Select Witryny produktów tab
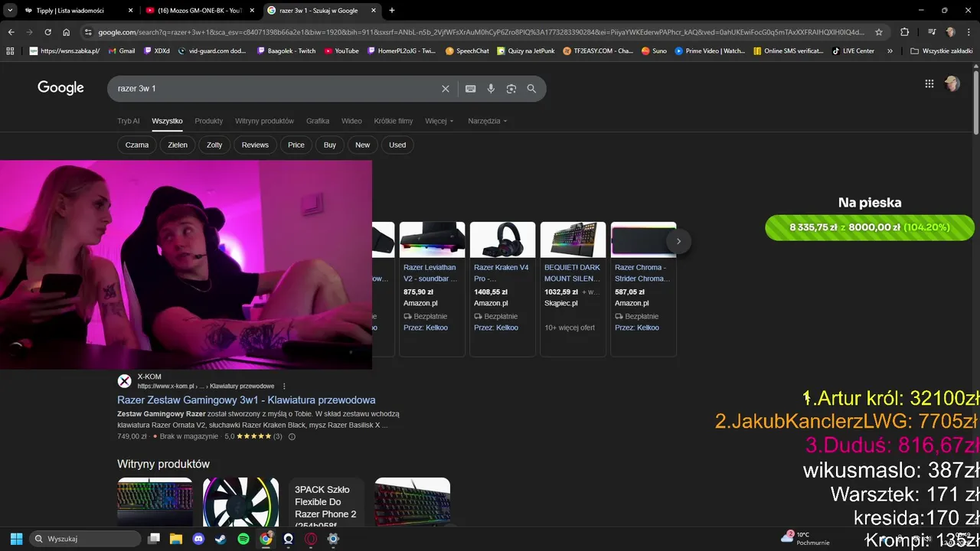Viewport: 980px width, 551px height. point(265,121)
